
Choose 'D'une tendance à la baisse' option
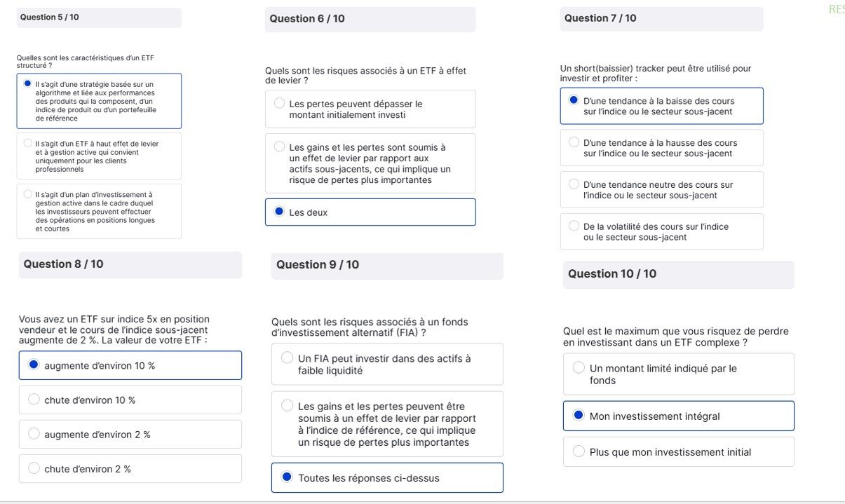coord(574,101)
